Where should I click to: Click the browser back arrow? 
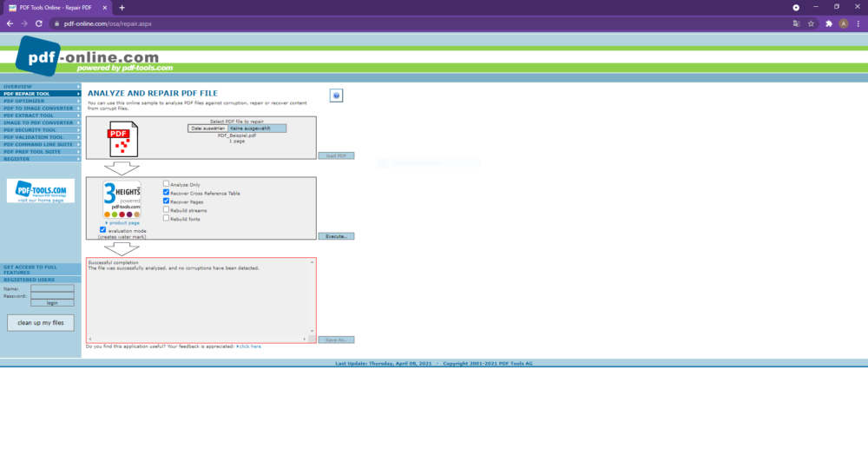[x=10, y=23]
